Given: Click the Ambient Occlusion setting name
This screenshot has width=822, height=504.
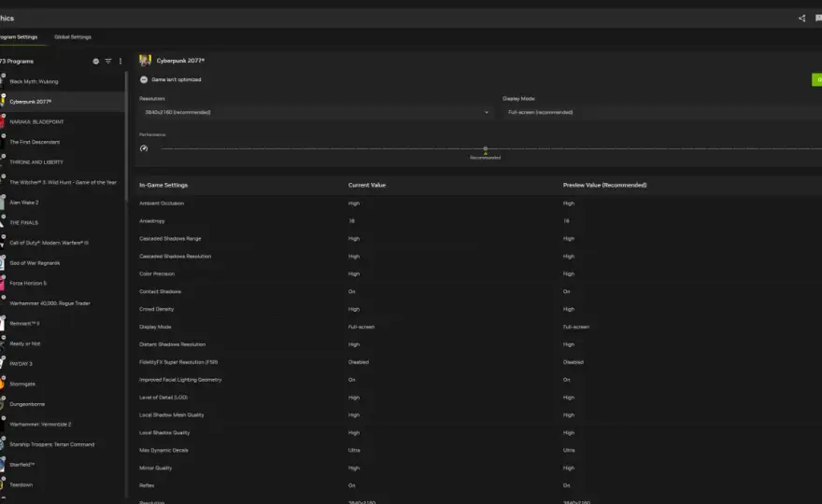Looking at the screenshot, I should tap(162, 203).
